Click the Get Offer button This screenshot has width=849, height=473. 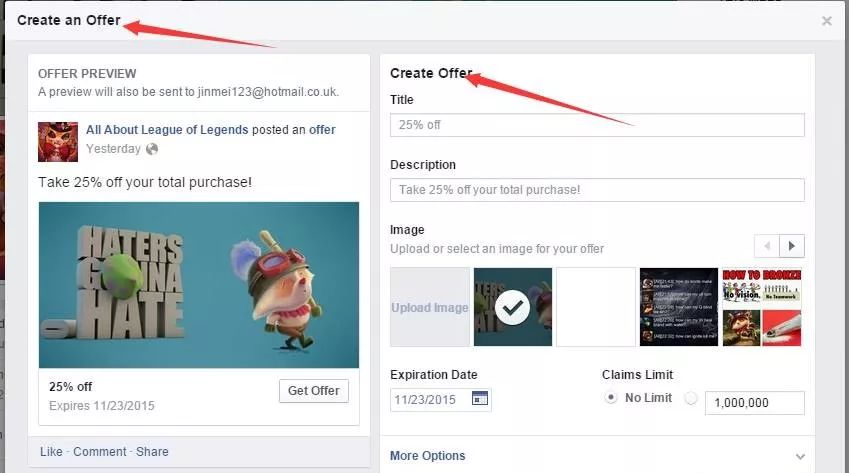(x=314, y=391)
